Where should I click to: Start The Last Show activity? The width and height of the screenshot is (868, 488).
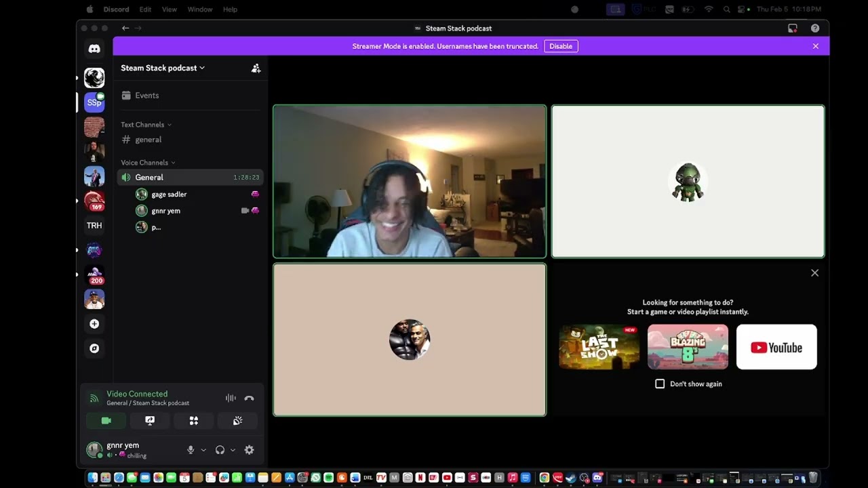[x=599, y=347]
